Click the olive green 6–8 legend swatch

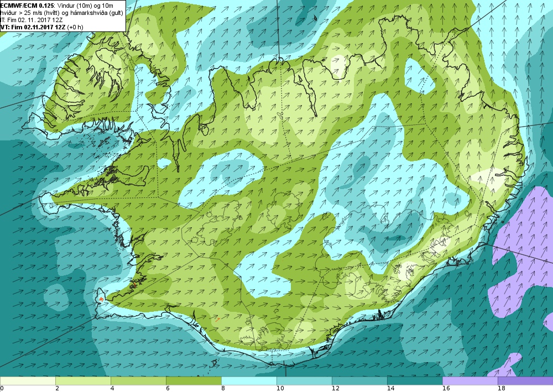[x=194, y=381]
